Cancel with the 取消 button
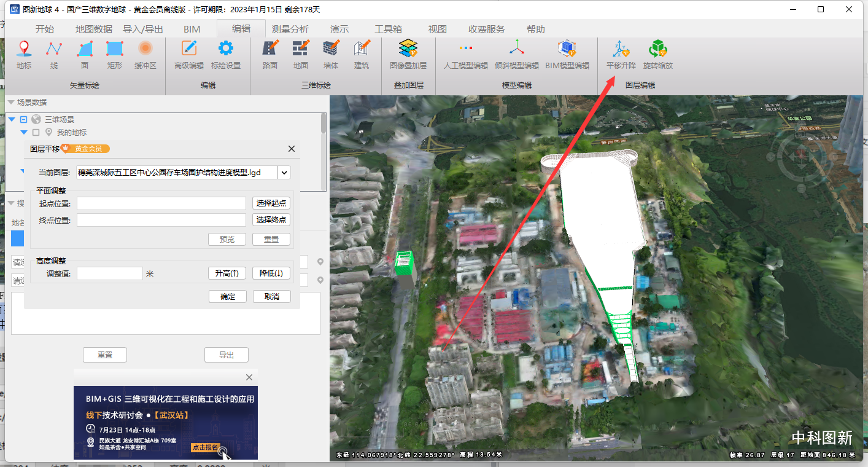This screenshot has height=467, width=868. (x=272, y=296)
